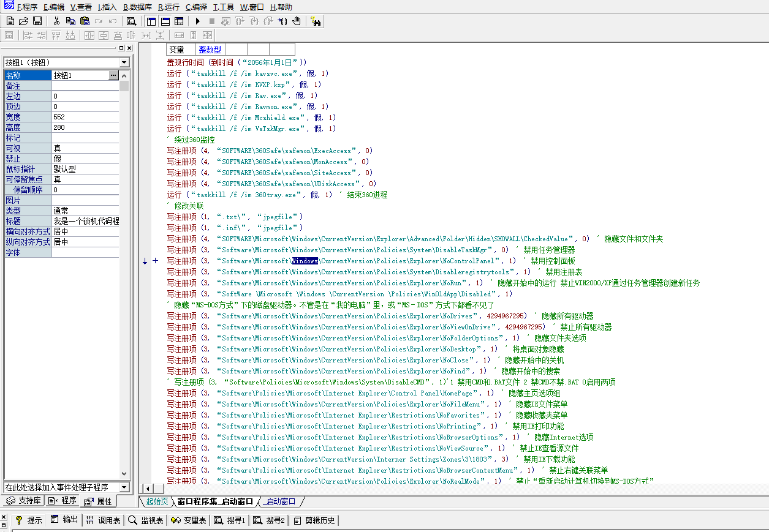Click the 图片 property row
This screenshot has height=532, width=769.
62,200
